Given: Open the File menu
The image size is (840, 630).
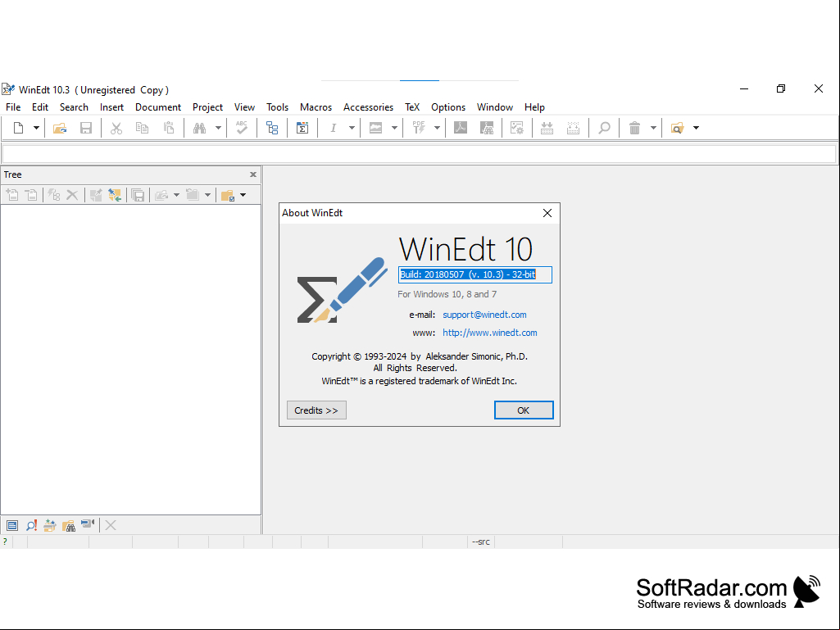Looking at the screenshot, I should 13,107.
